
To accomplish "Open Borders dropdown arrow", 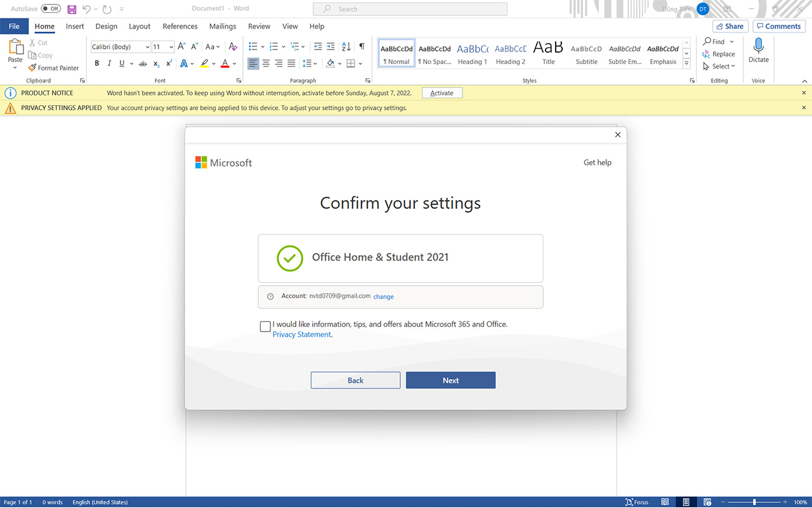I will [x=360, y=63].
